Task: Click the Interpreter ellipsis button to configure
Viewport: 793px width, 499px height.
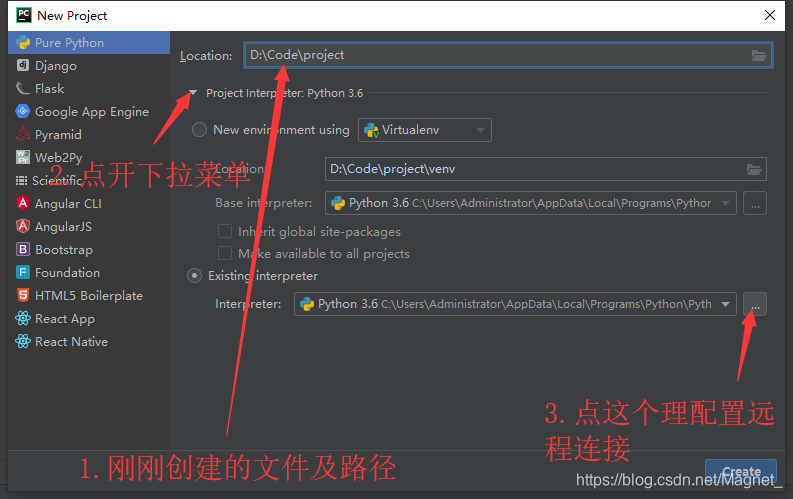Action: pyautogui.click(x=755, y=304)
